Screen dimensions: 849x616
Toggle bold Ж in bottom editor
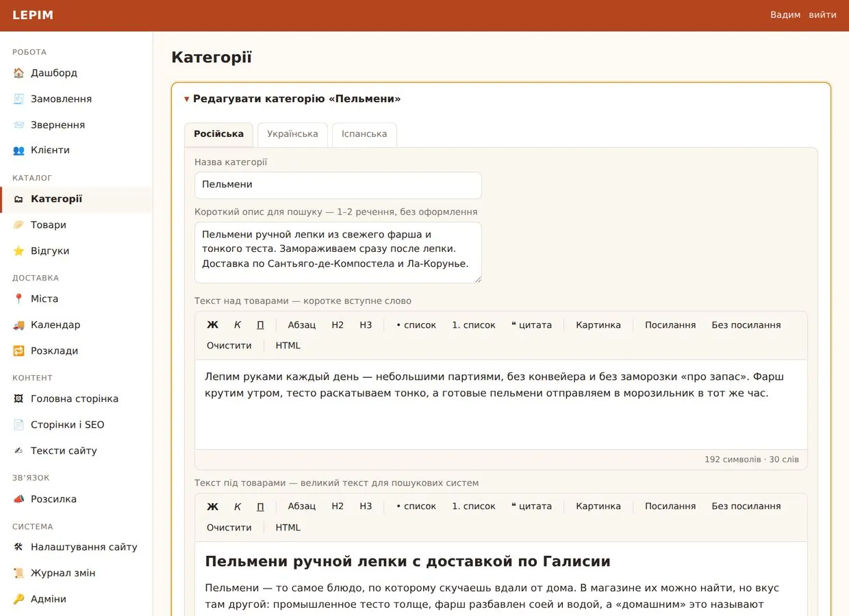tap(213, 506)
